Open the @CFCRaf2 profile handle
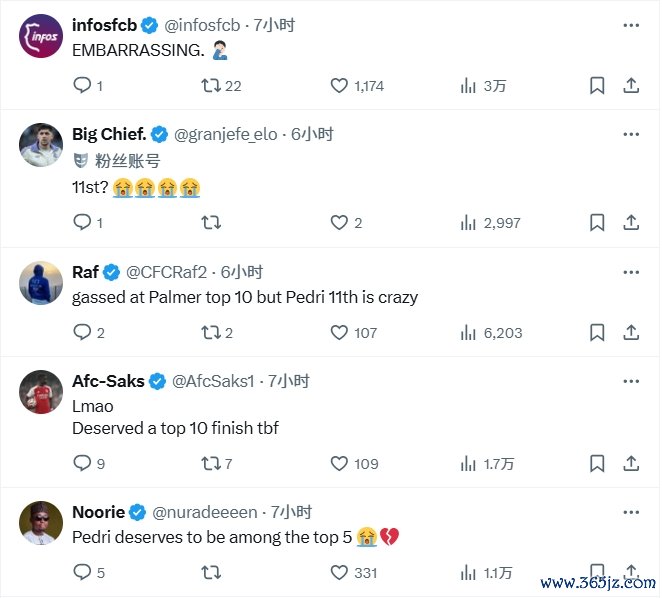Image resolution: width=663 pixels, height=598 pixels. tap(170, 272)
